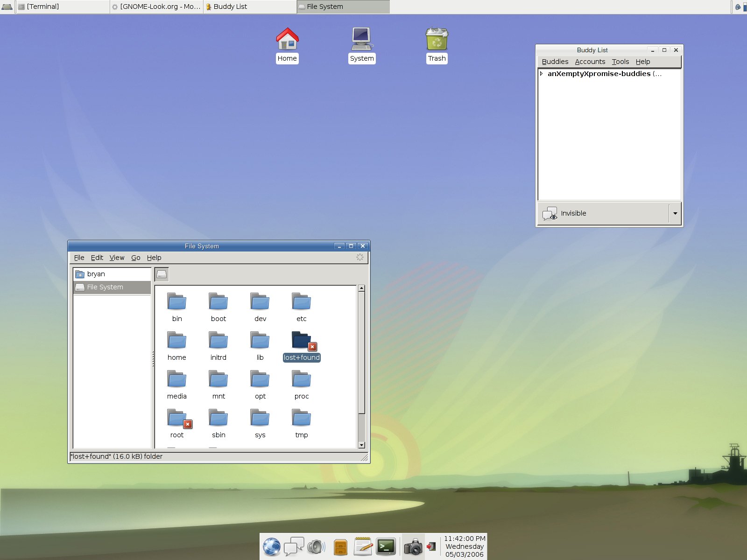
Task: Launch the chat bubbles messenger icon
Action: point(294,546)
